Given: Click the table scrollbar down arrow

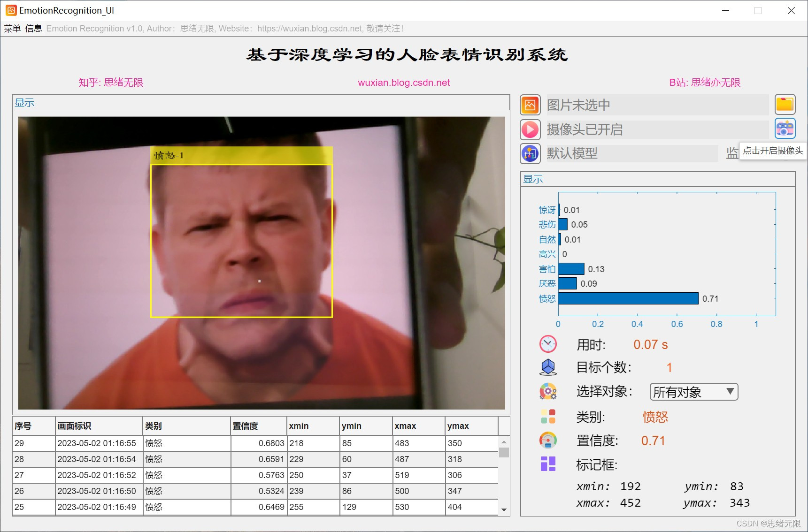Looking at the screenshot, I should click(504, 510).
